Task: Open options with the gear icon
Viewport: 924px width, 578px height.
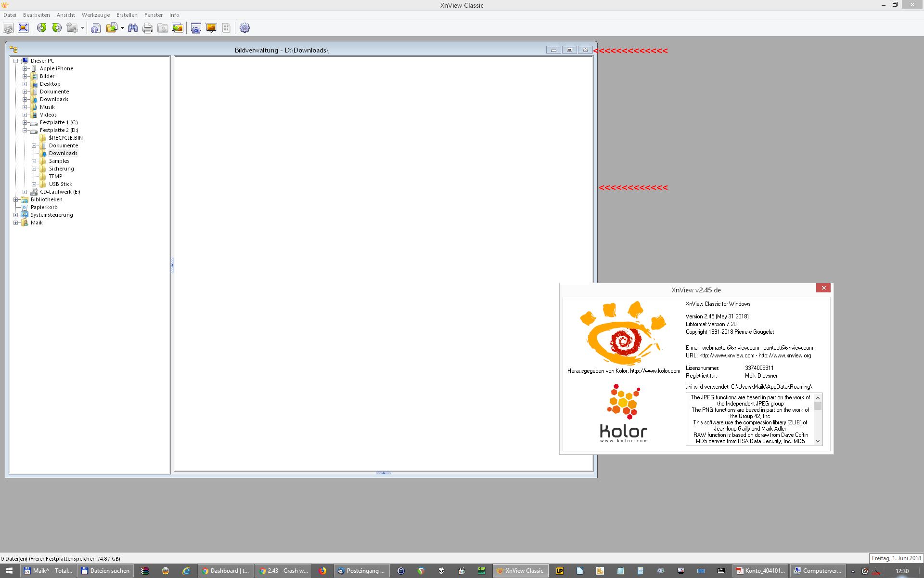Action: pos(244,28)
